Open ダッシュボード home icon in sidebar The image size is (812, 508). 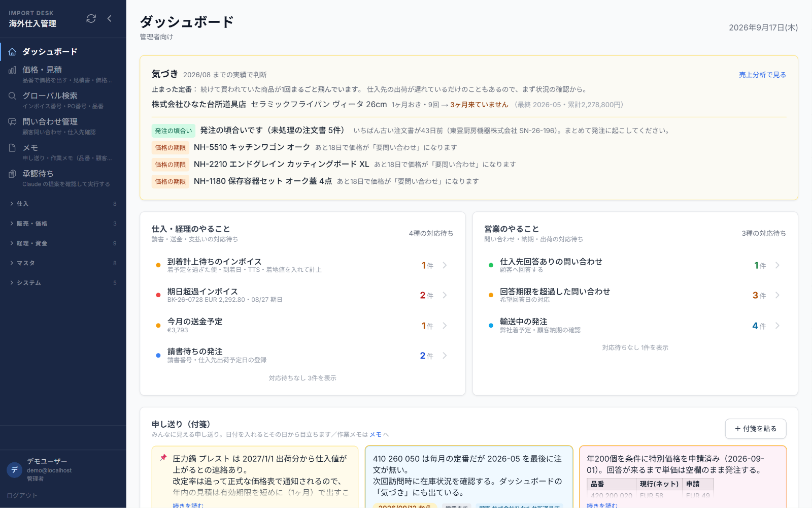click(12, 52)
